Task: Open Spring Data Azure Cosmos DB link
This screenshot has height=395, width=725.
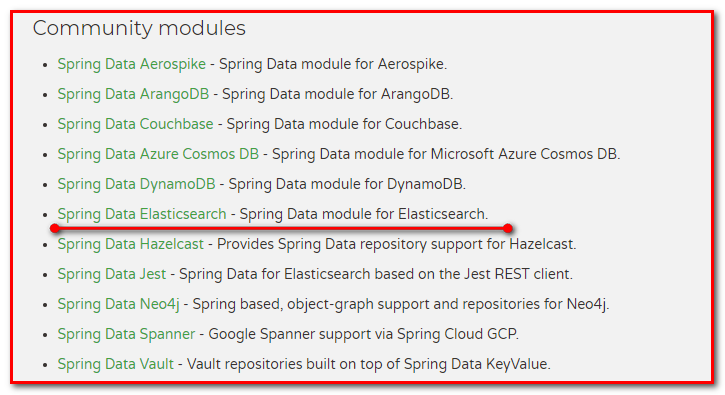Action: [x=158, y=154]
